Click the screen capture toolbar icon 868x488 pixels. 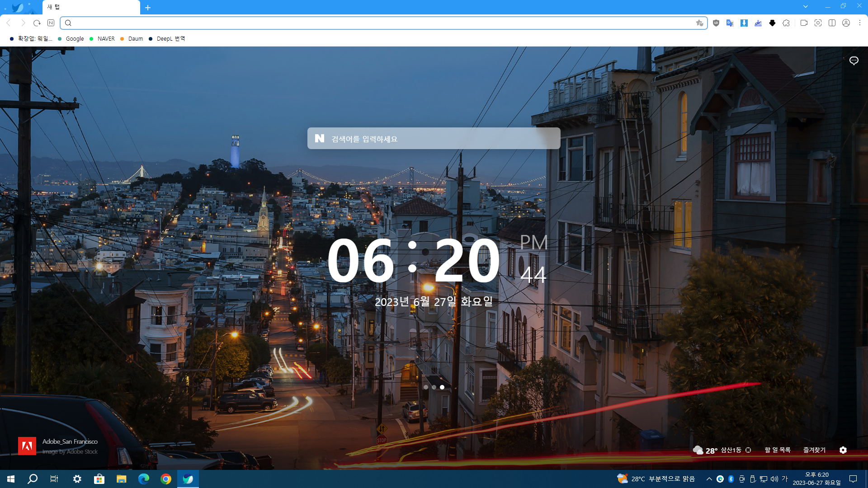pos(818,23)
